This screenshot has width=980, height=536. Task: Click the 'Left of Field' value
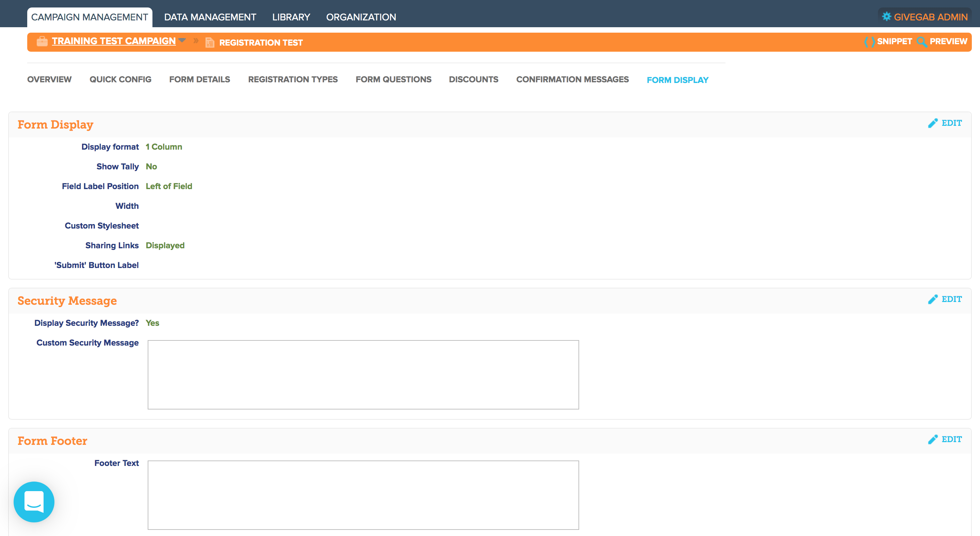coord(168,187)
